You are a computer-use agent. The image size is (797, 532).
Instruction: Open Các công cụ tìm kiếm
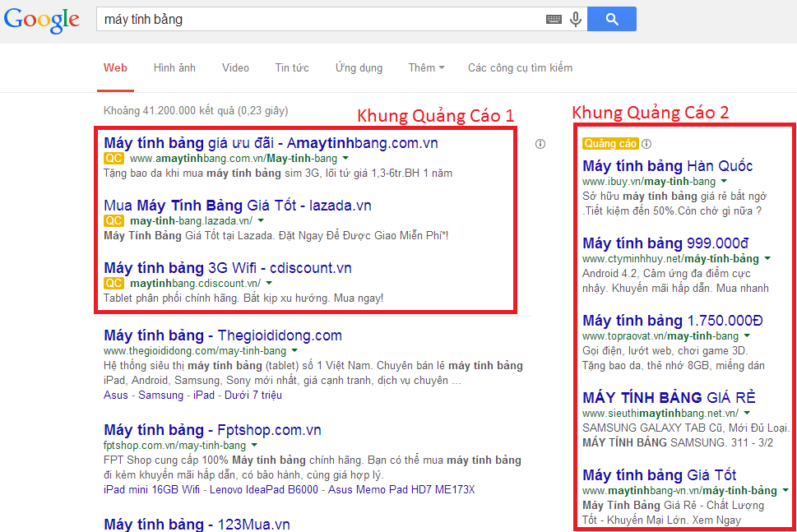tap(520, 67)
